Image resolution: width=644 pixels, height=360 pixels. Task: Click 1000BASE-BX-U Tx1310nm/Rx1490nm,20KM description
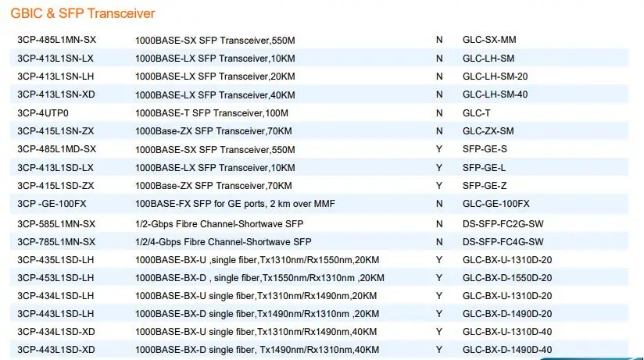click(x=256, y=295)
